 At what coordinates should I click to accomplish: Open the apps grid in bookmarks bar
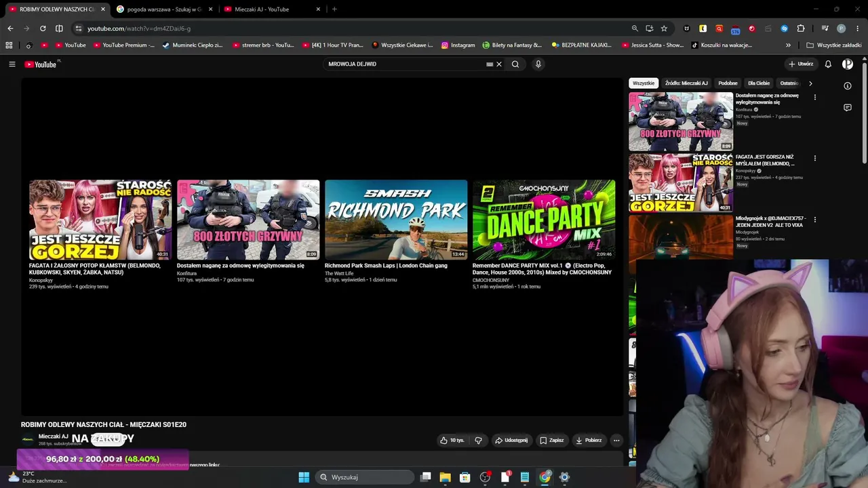click(x=9, y=45)
